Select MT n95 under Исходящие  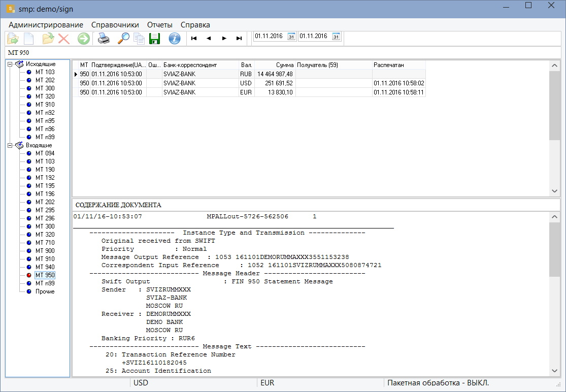45,121
